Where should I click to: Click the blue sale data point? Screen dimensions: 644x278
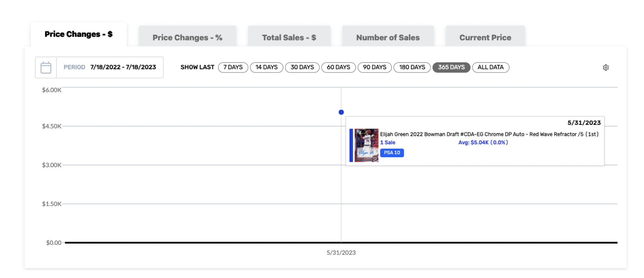click(341, 112)
